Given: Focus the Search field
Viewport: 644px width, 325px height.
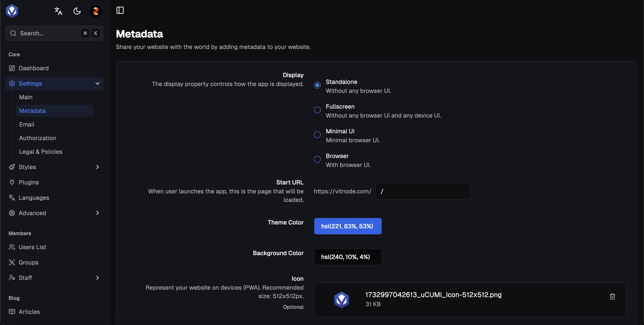Looking at the screenshot, I should point(54,33).
